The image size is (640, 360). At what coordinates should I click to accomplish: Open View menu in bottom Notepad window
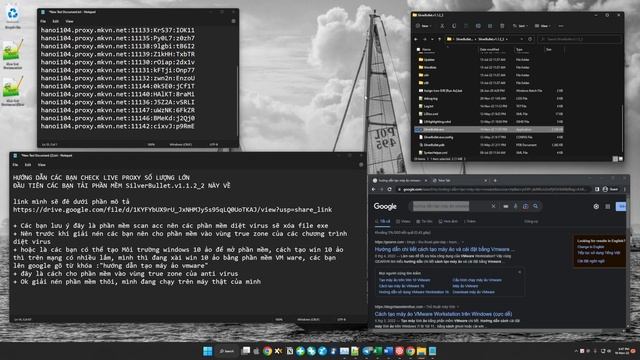point(42,165)
